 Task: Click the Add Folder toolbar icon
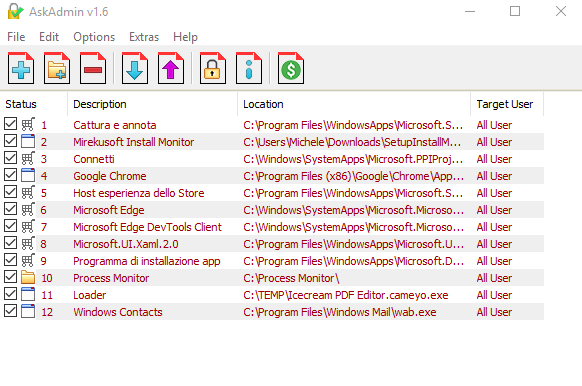pos(57,68)
